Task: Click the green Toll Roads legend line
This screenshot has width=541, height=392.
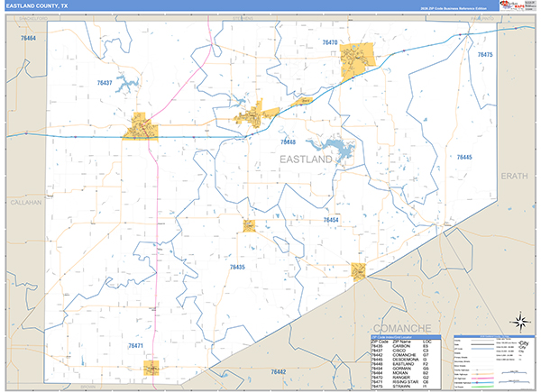Action: (482, 387)
